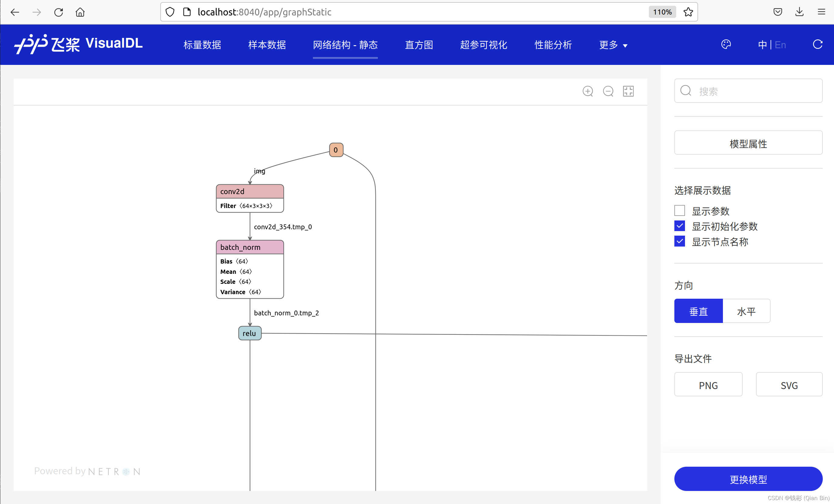Zoom out of the graph
Viewport: 834px width, 504px height.
[608, 91]
